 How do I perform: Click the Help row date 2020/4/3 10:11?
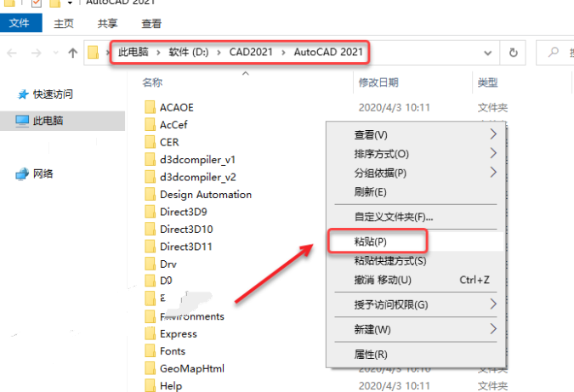(x=394, y=386)
